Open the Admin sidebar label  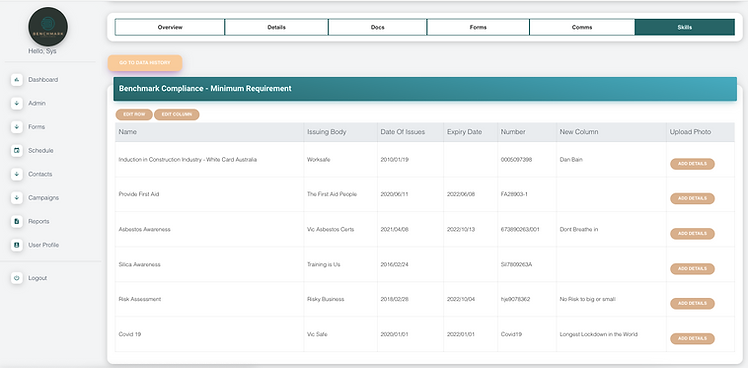[37, 103]
